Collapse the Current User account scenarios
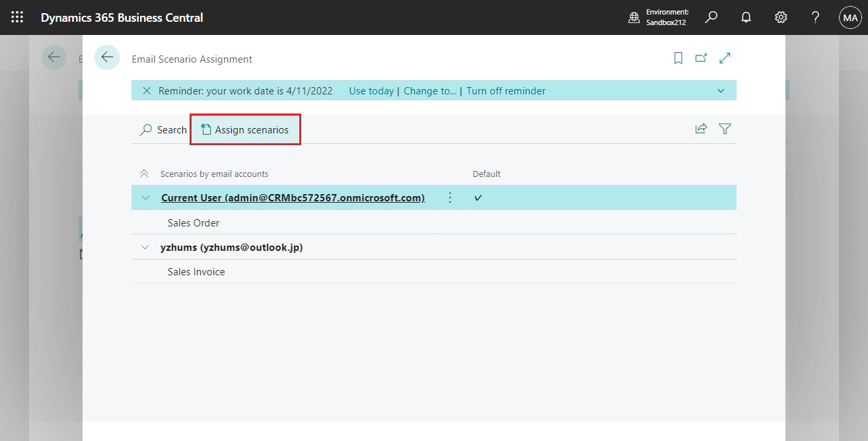This screenshot has height=441, width=868. (x=145, y=197)
